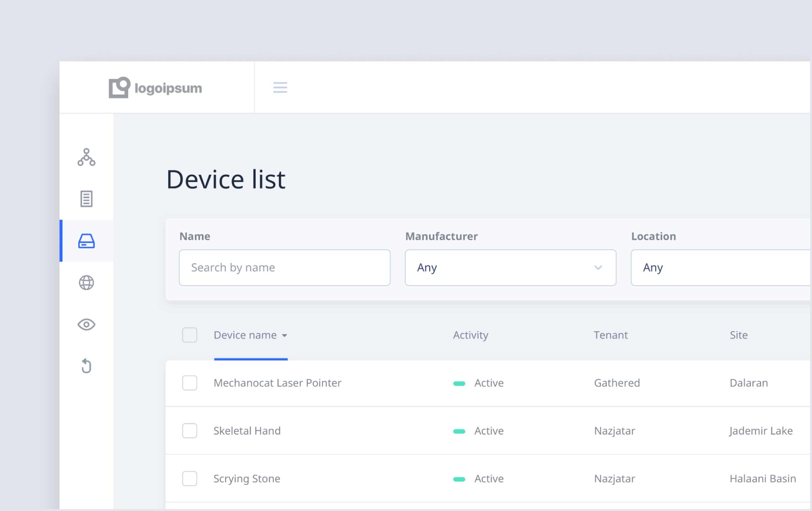Click the undo arrow sidebar icon
Viewport: 812px width, 511px height.
[86, 366]
